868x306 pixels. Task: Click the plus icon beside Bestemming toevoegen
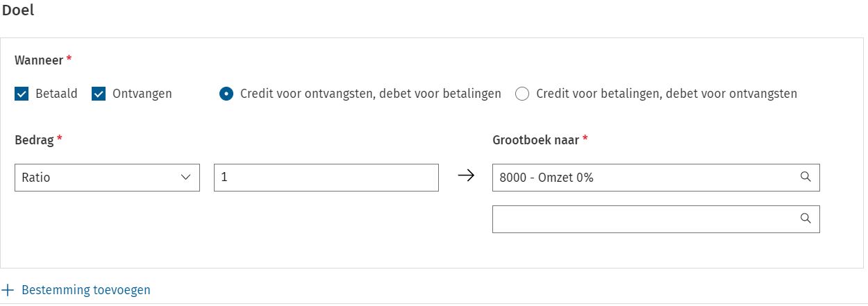(x=8, y=290)
